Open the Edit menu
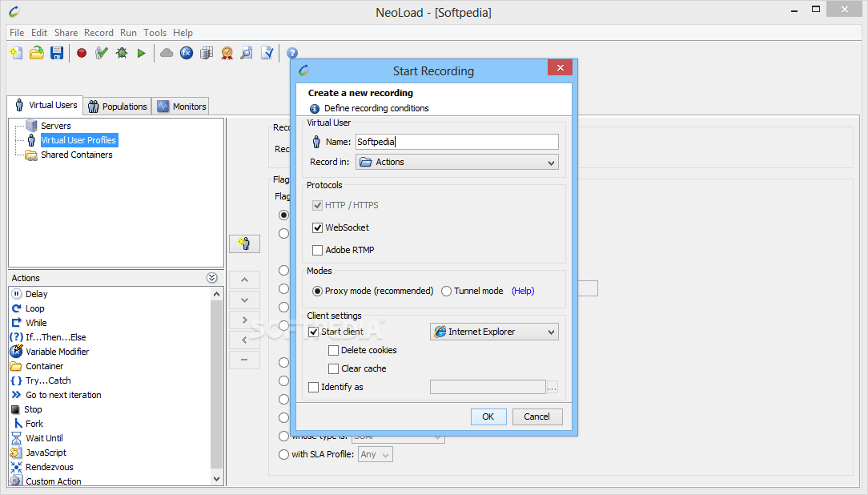The width and height of the screenshot is (868, 495). (39, 33)
